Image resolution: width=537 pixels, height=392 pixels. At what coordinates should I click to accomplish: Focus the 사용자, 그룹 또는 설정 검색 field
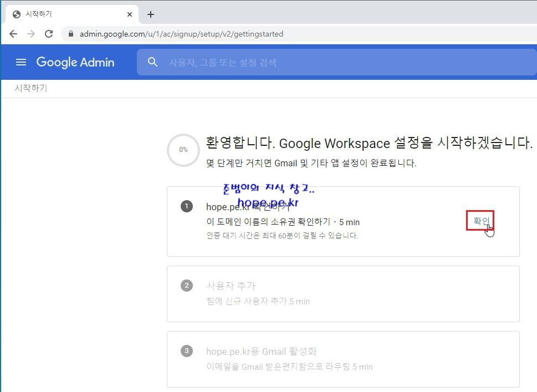(336, 62)
